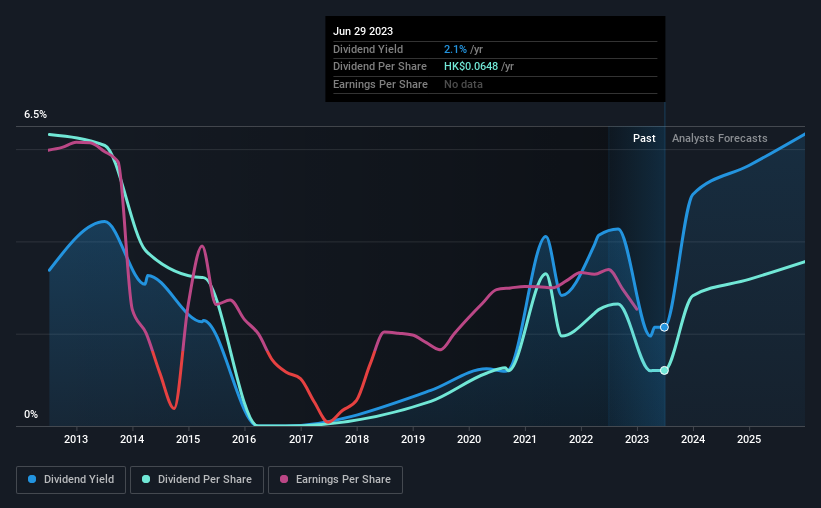Click the 'Analysts Forecasts' label
This screenshot has height=508, width=821.
coord(719,138)
